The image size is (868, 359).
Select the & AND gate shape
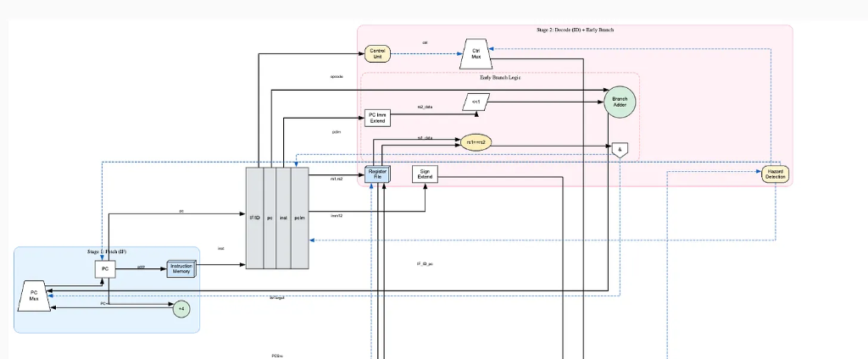click(x=620, y=150)
